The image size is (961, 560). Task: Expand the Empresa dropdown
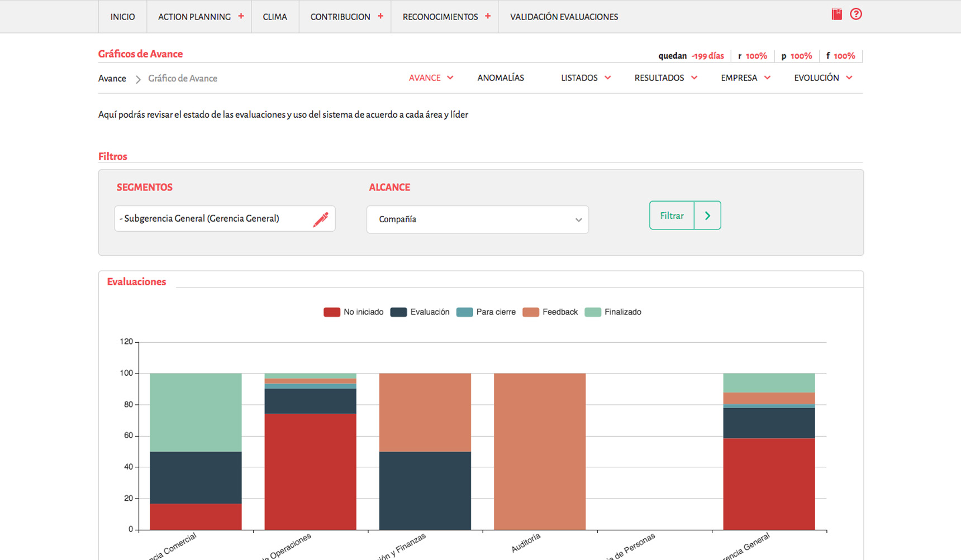[746, 78]
